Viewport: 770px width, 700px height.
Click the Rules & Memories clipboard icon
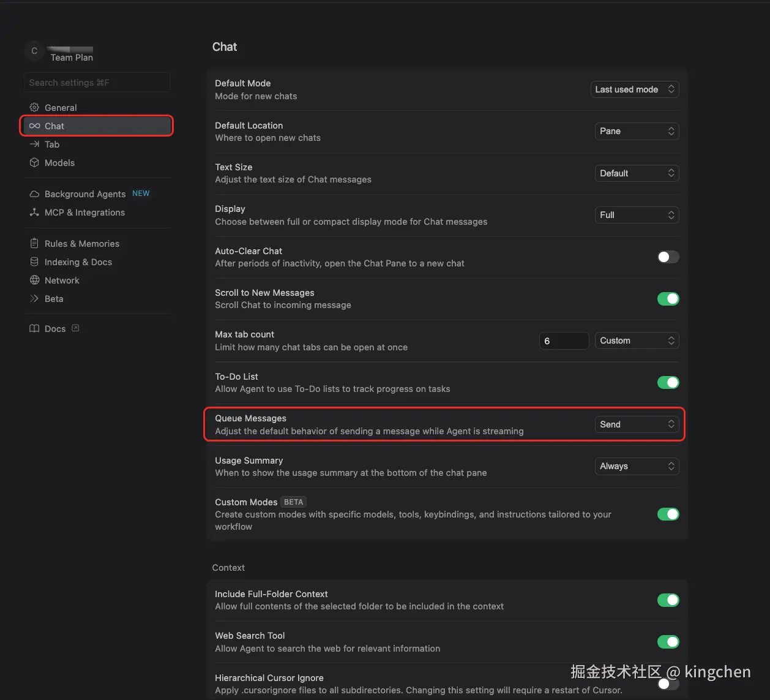pyautogui.click(x=34, y=244)
